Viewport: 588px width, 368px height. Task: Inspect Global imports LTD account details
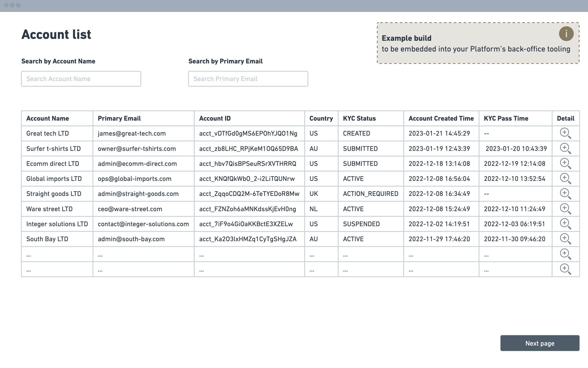[x=565, y=179]
